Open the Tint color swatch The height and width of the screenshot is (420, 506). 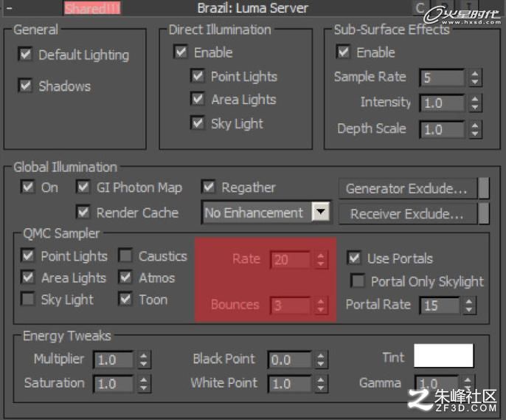[x=444, y=356]
